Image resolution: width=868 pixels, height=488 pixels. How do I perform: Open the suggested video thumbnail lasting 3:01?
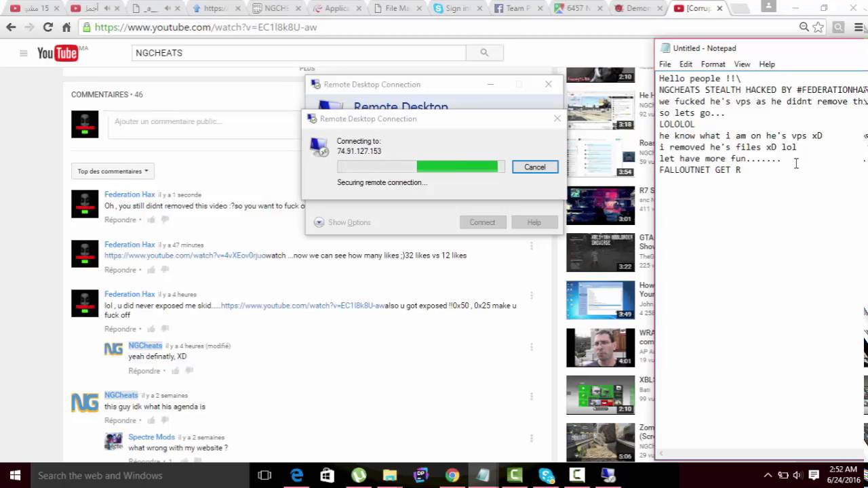pyautogui.click(x=601, y=205)
